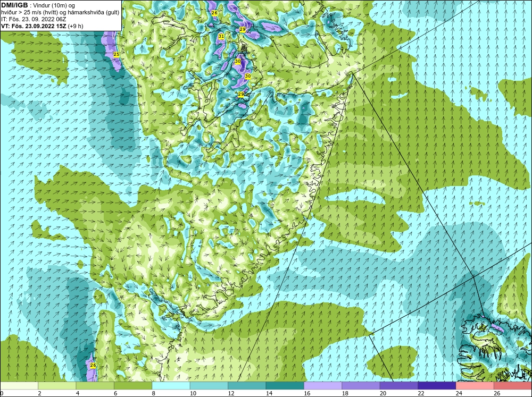Select the light green 2–4 m/s legend swatch
Image resolution: width=532 pixels, height=397 pixels.
click(x=57, y=385)
